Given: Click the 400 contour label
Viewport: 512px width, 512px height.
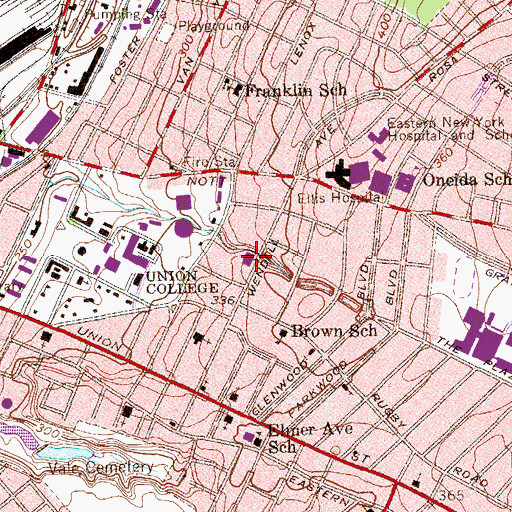Looking at the screenshot, I should [384, 26].
